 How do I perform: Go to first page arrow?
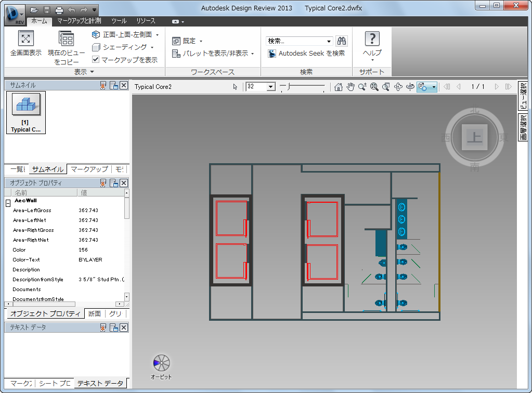[x=447, y=87]
